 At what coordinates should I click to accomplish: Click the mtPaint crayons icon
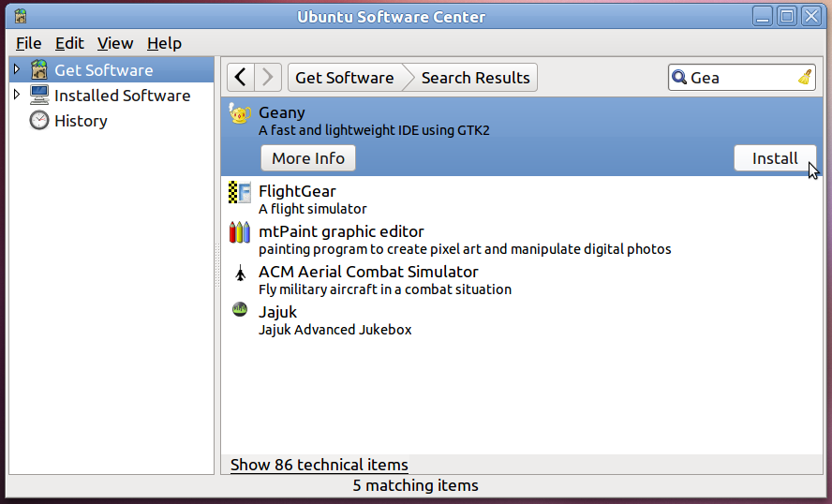click(x=240, y=232)
